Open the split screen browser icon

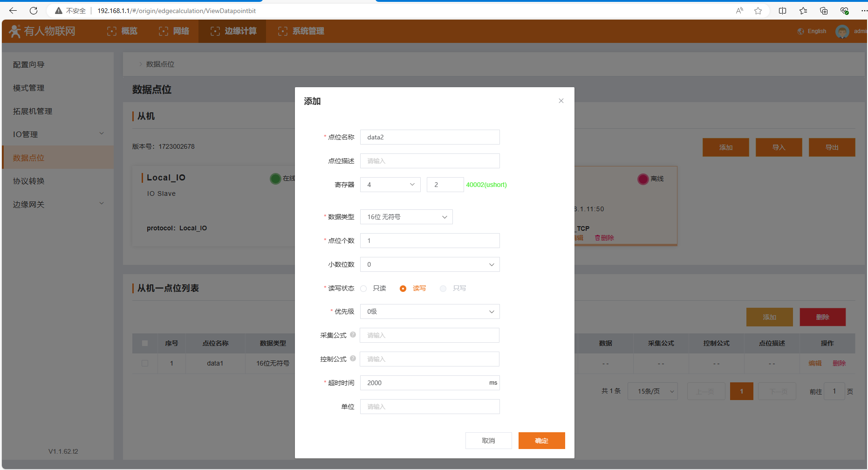point(782,11)
